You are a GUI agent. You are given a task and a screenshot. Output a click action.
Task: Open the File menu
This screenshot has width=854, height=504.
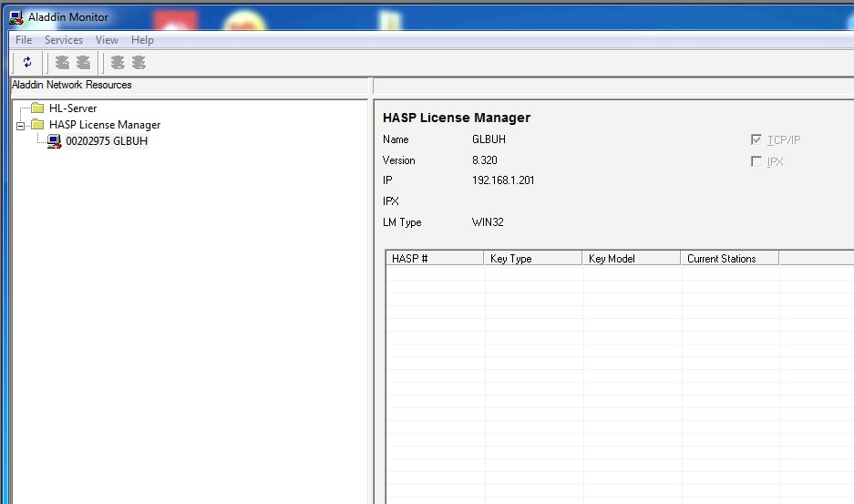tap(24, 40)
